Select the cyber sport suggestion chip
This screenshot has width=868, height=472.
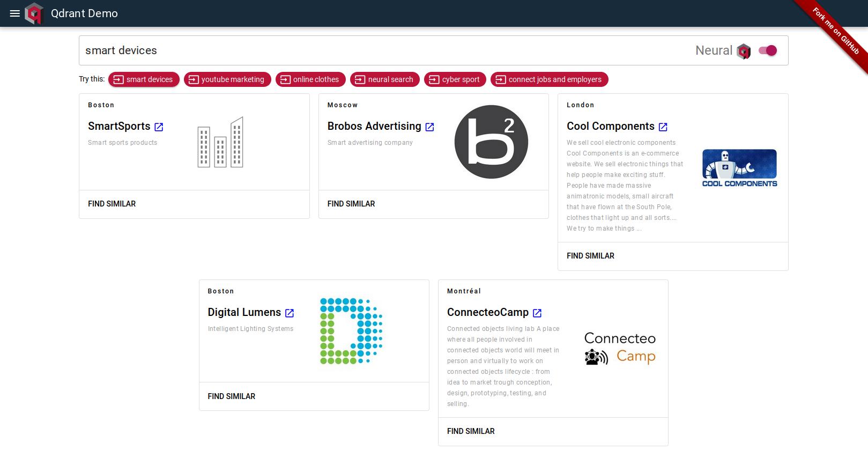click(455, 79)
